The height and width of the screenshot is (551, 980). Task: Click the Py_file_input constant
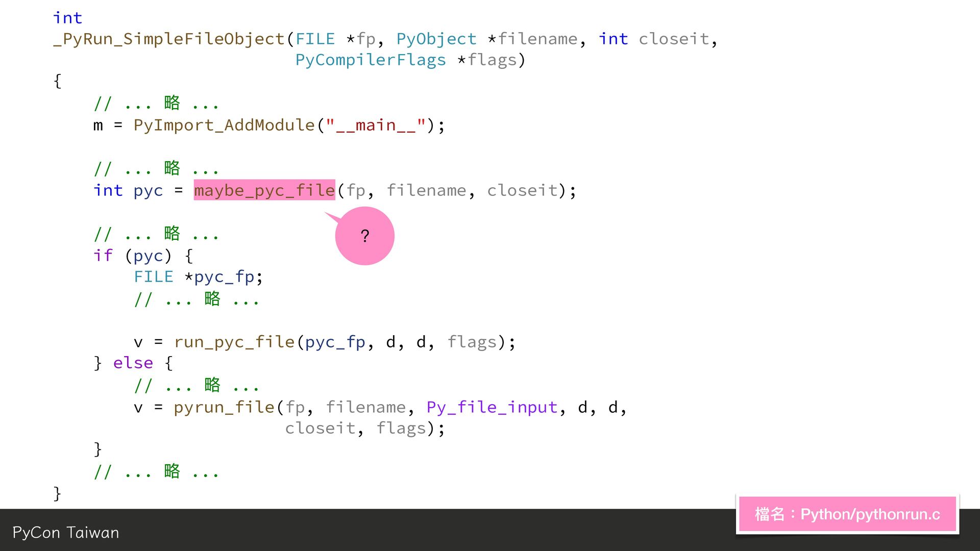click(x=492, y=407)
